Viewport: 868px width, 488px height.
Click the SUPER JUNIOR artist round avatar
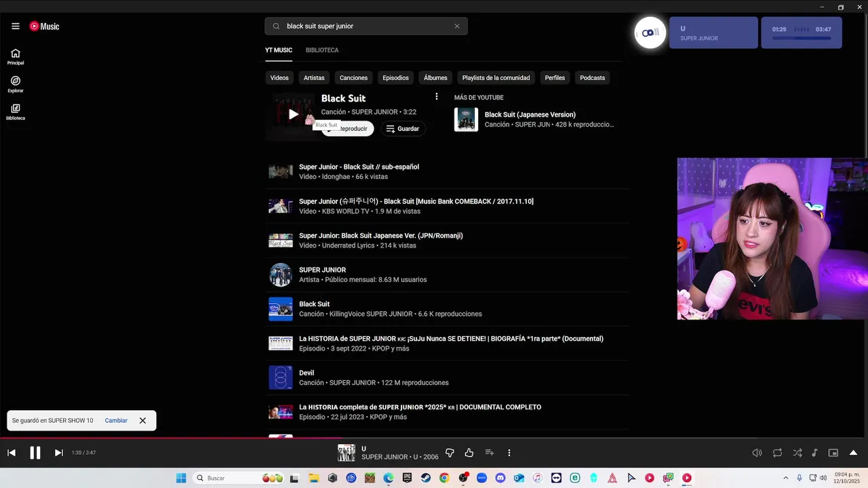281,274
